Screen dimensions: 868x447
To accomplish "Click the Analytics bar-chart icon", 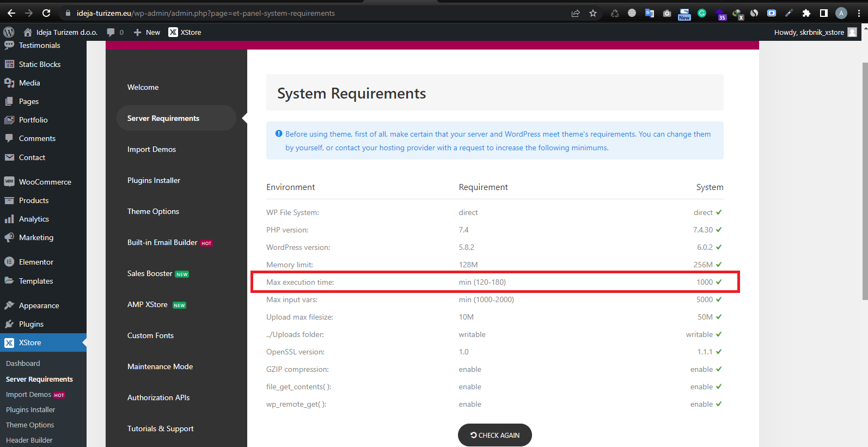I will [x=9, y=219].
